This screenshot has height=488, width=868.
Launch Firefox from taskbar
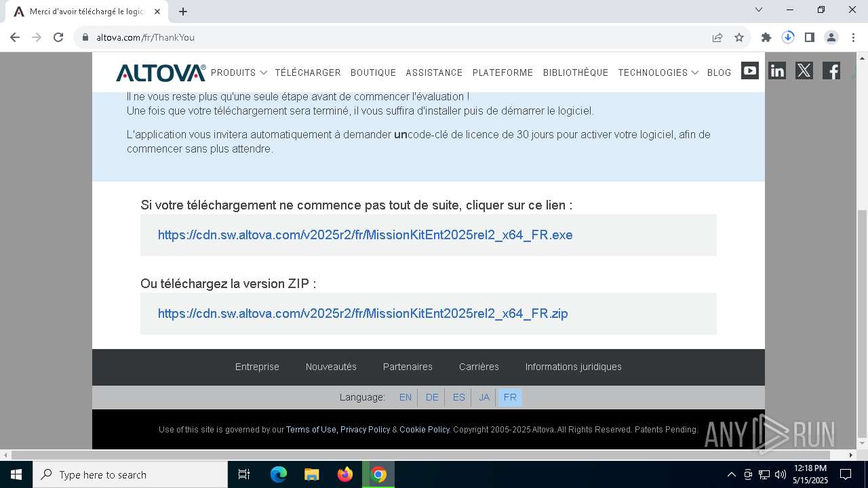click(x=345, y=474)
